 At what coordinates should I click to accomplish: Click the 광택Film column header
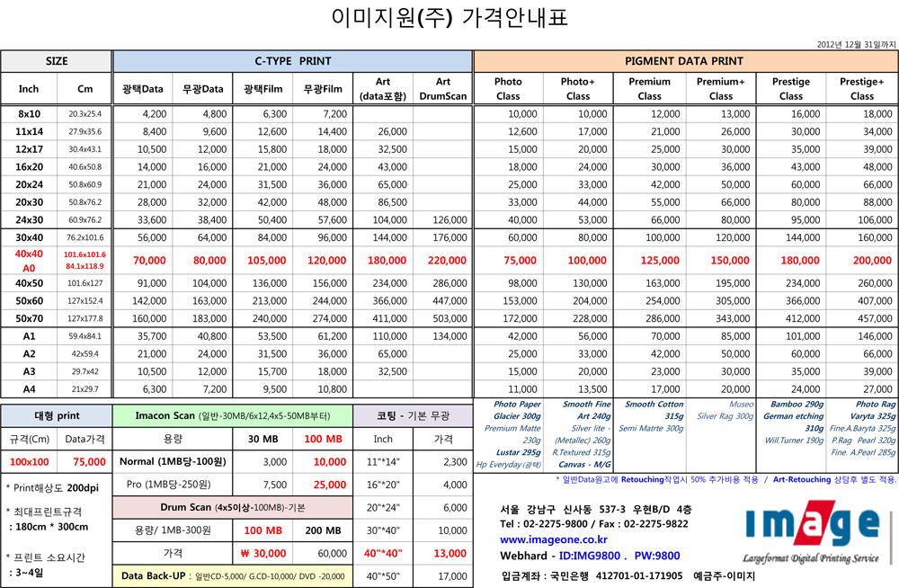tap(263, 89)
